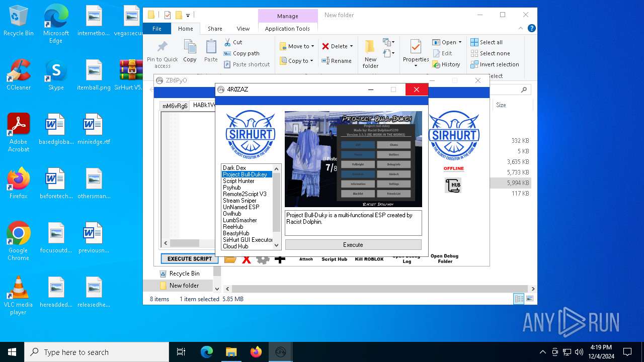This screenshot has height=362, width=644.
Task: Click the Project Bull-Dukey preview image
Action: tap(353, 159)
